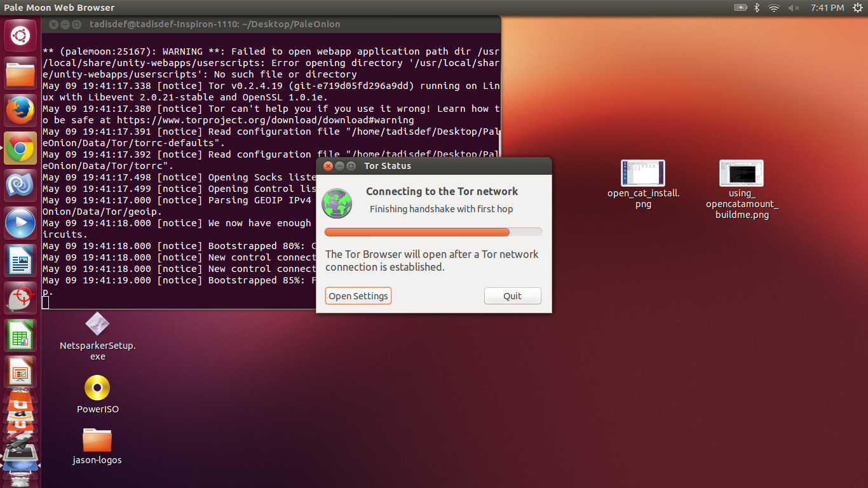Close the terminal window
868x488 pixels.
point(53,24)
